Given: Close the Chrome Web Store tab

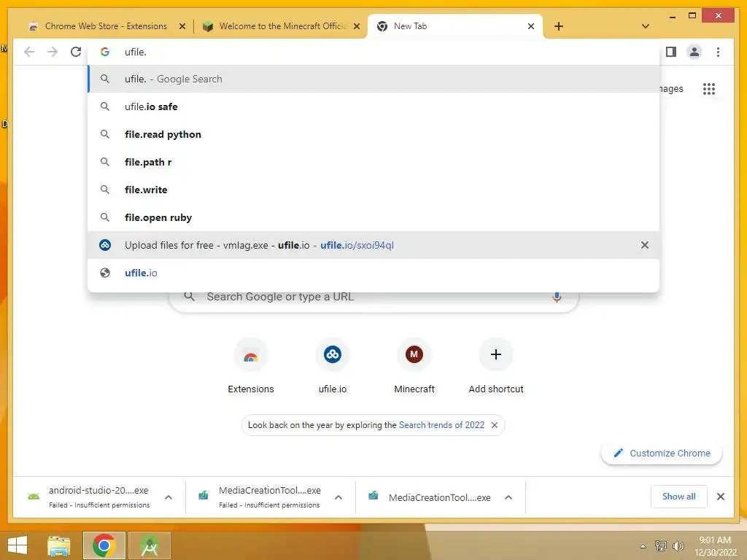Looking at the screenshot, I should 182,26.
